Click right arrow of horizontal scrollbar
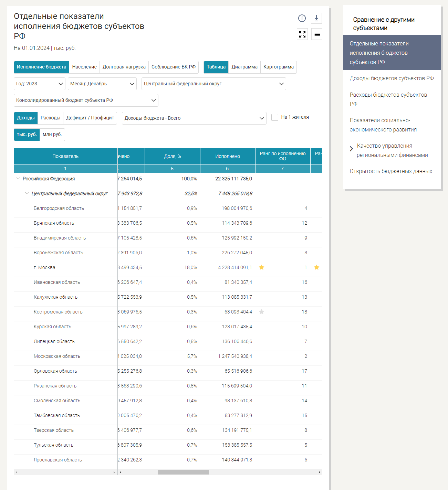 point(320,472)
